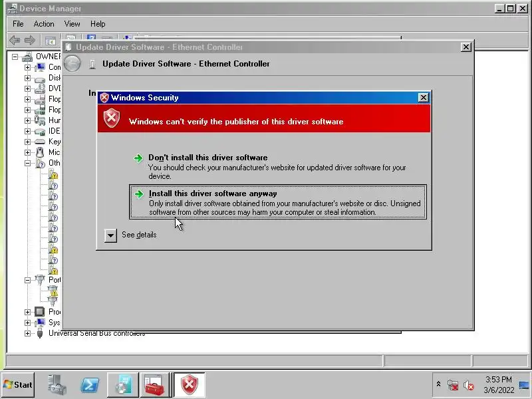This screenshot has width=532, height=399.
Task: Open Server Manager from the taskbar
Action: (57, 385)
